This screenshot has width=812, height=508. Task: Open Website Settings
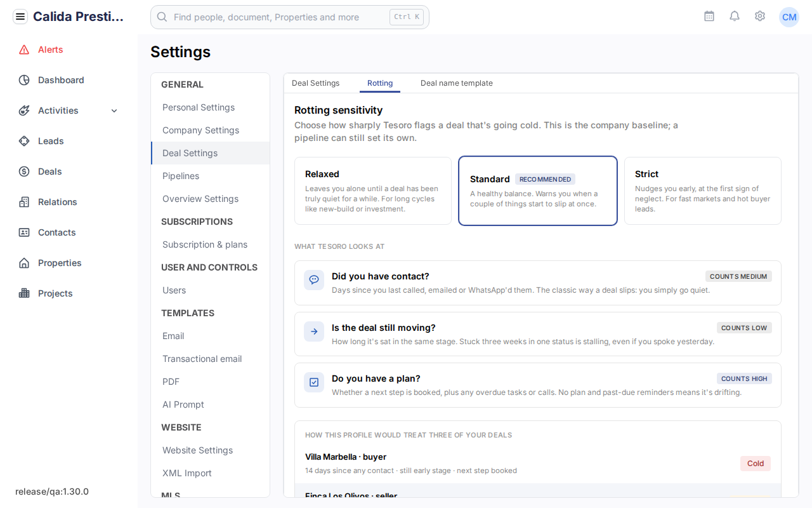(211, 450)
